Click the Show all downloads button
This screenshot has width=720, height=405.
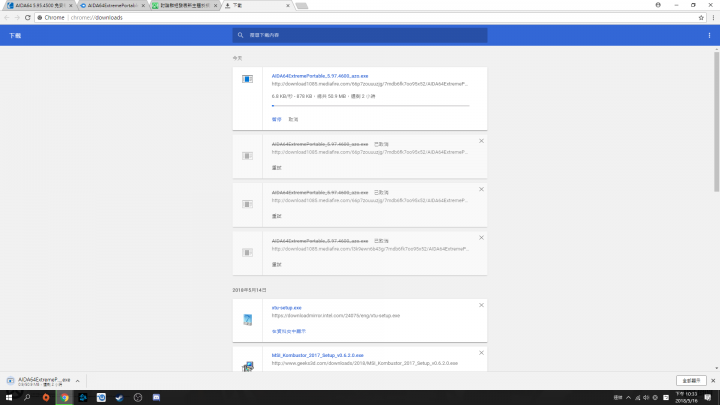(x=691, y=381)
